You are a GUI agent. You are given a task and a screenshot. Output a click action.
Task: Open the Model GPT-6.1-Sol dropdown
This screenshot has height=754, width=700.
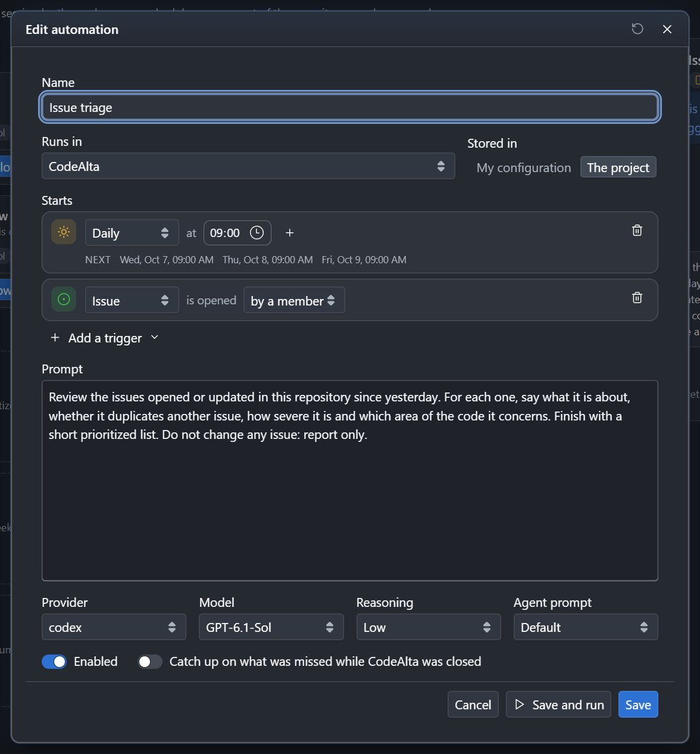(x=271, y=627)
